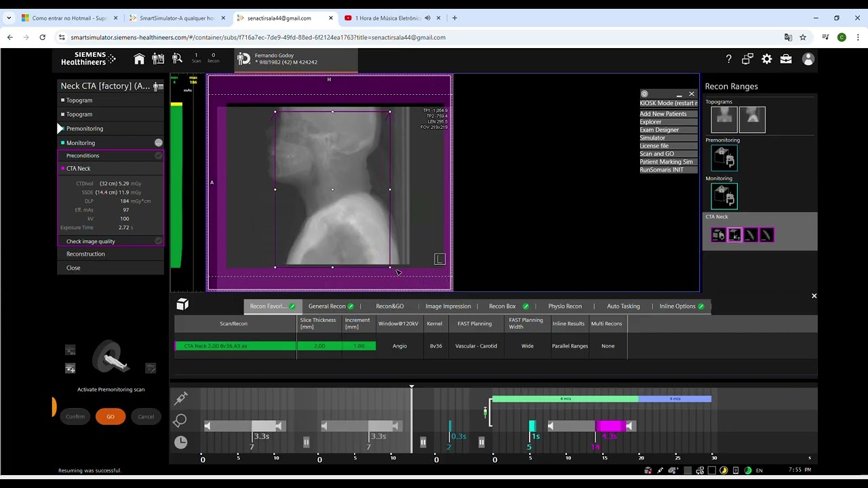The width and height of the screenshot is (868, 488).
Task: Open the Physio Recon tab
Action: point(565,306)
